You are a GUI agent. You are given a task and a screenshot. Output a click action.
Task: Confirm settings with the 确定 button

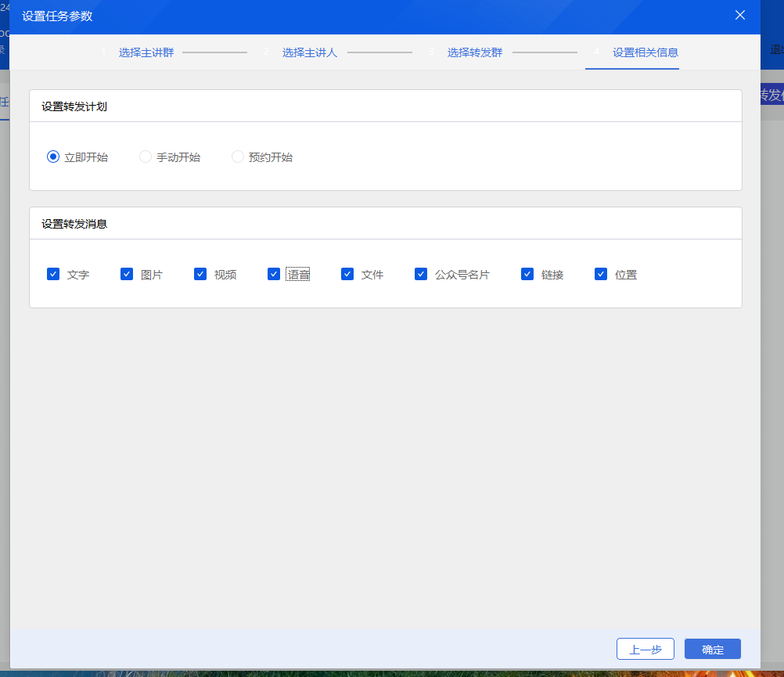point(712,649)
